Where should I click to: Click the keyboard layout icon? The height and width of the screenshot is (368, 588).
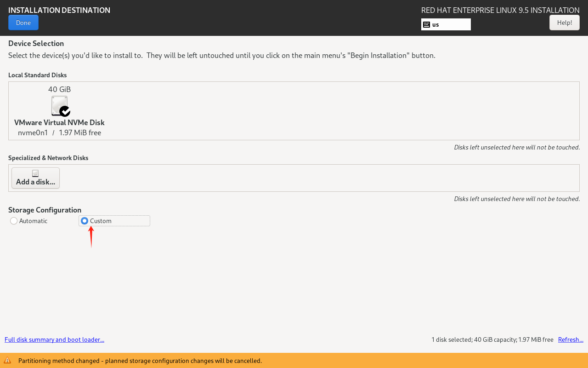pyautogui.click(x=426, y=24)
